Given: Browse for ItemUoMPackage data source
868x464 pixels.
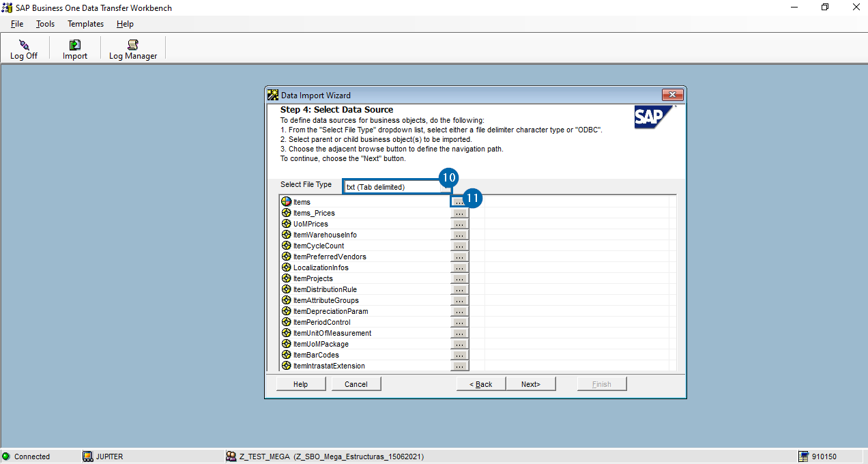Looking at the screenshot, I should click(459, 344).
